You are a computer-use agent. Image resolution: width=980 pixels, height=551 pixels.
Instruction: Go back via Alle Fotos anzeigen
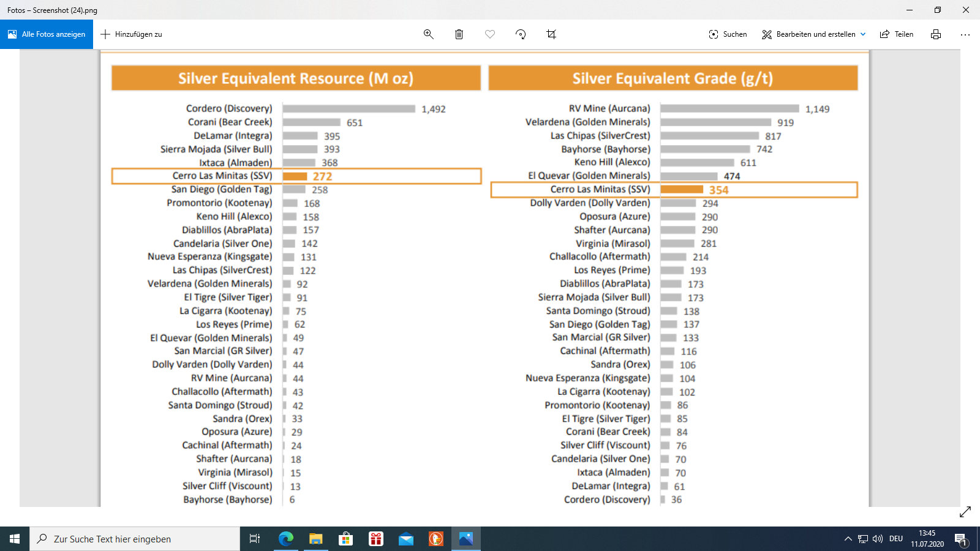(x=47, y=34)
